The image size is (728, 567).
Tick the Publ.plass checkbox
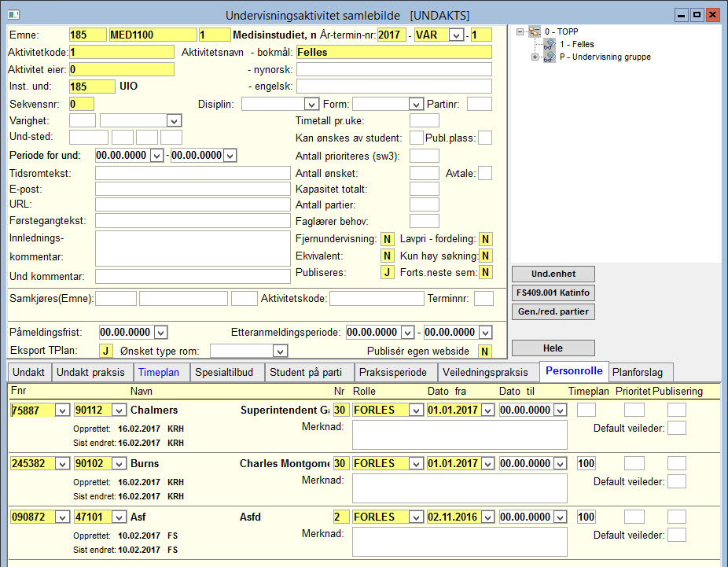[x=485, y=138]
